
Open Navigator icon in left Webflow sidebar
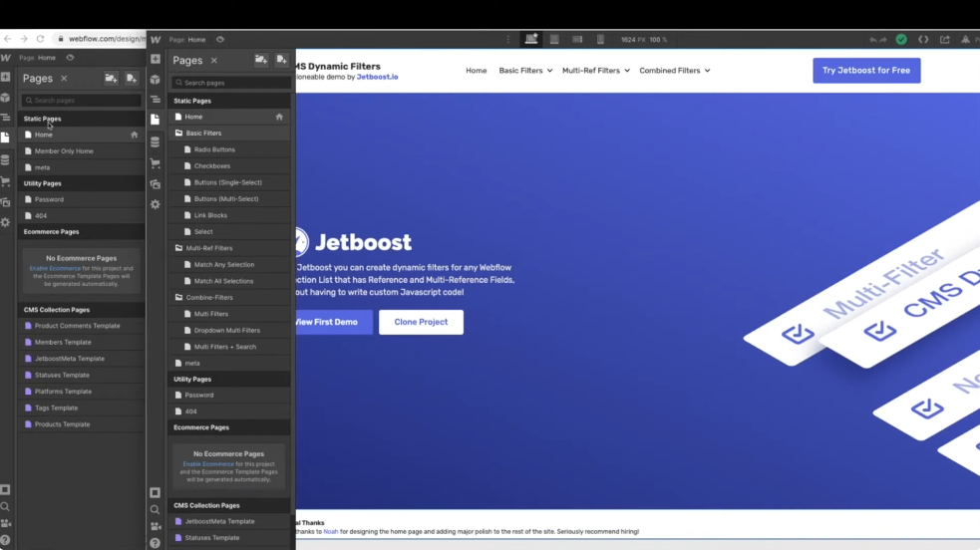click(6, 118)
